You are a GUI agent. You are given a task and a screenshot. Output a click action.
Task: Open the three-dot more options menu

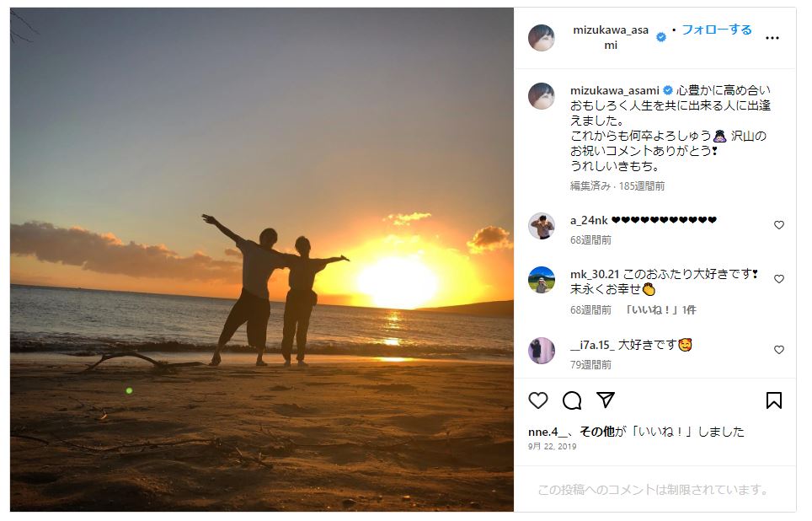772,38
